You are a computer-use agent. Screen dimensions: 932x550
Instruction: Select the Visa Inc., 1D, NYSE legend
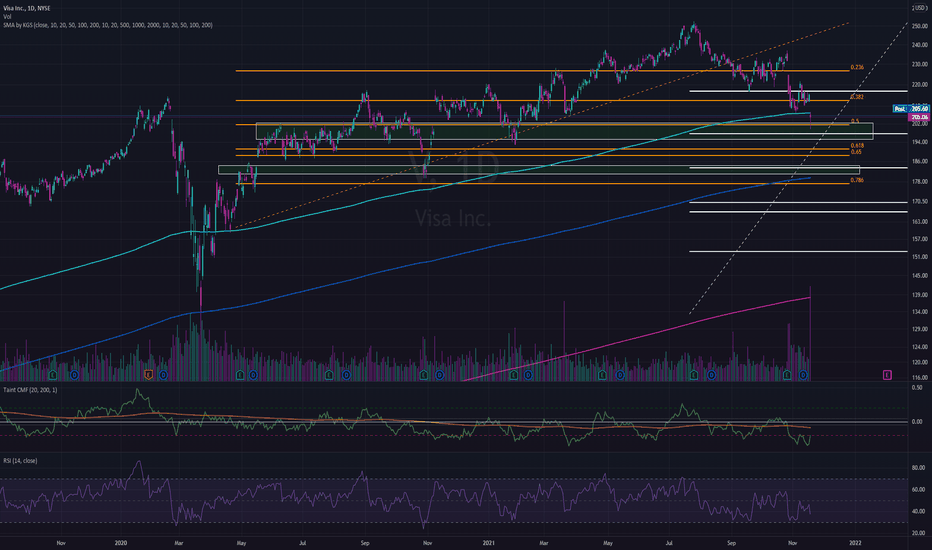27,8
